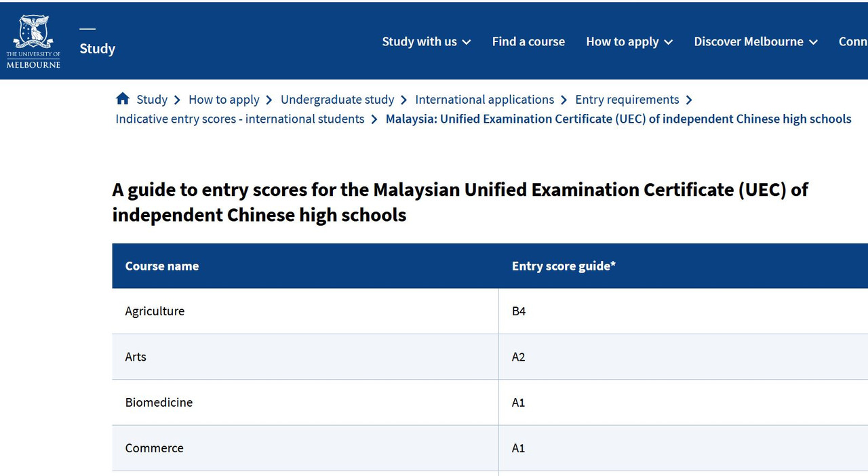The image size is (868, 476).
Task: Select the Agriculture course cell
Action: (x=305, y=311)
